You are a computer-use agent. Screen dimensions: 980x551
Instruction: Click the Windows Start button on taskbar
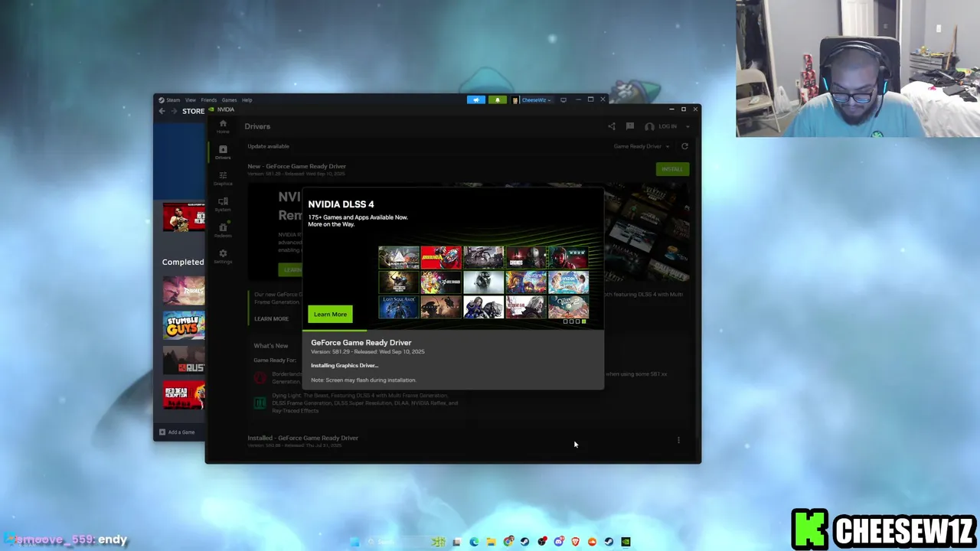pos(354,542)
